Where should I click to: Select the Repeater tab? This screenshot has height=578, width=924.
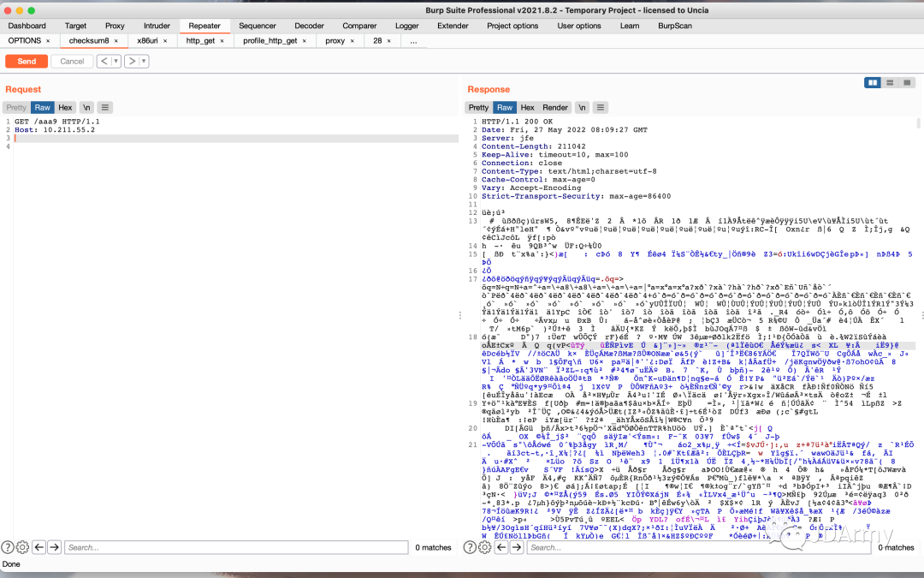[x=204, y=26]
